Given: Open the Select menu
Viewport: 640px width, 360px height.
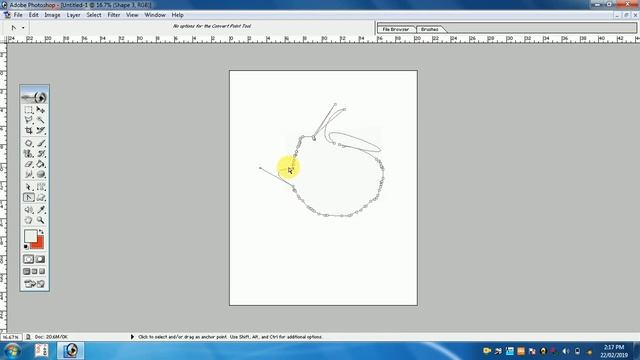Looking at the screenshot, I should 94,15.
